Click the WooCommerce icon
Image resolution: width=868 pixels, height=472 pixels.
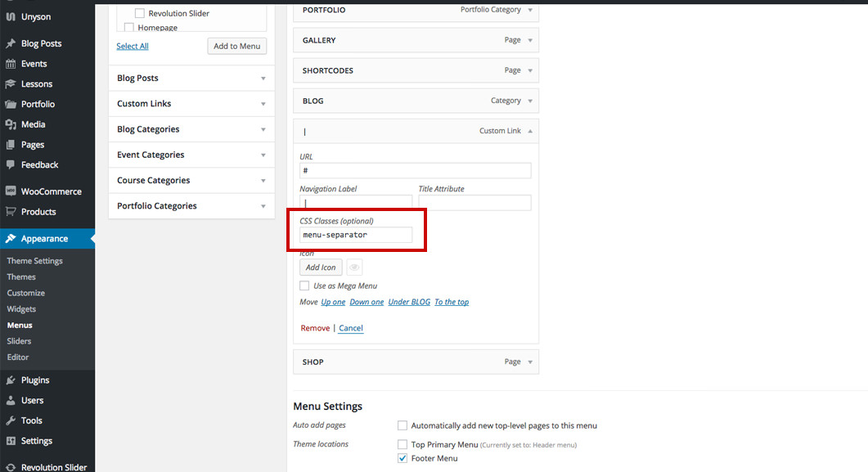[11, 191]
